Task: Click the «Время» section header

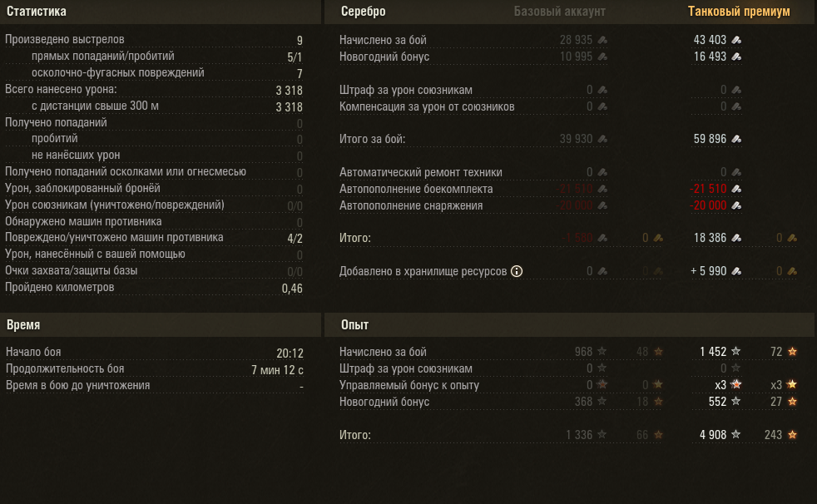Action: (23, 324)
